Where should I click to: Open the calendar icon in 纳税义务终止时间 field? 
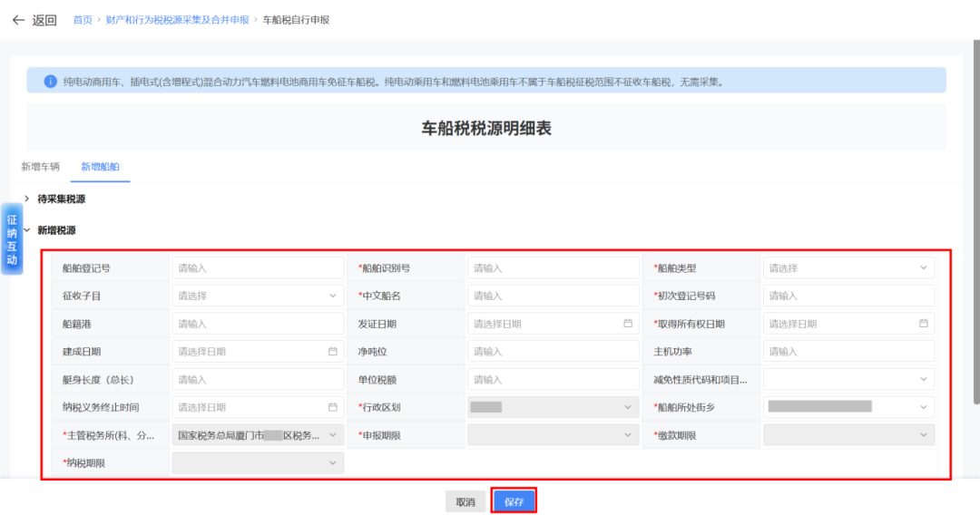[332, 407]
